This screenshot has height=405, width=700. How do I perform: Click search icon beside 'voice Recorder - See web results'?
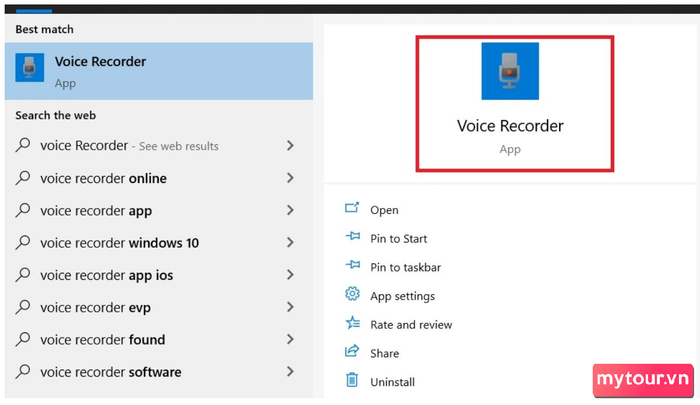(23, 145)
